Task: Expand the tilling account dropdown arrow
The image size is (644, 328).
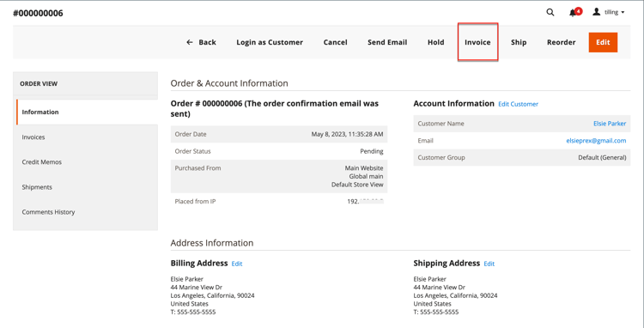Action: point(623,13)
